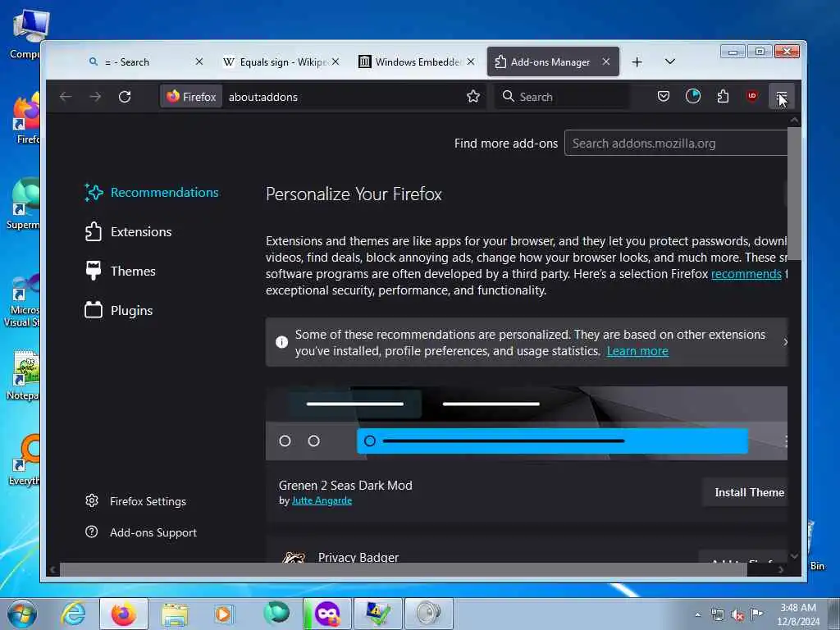Open a new tab with the plus button
The image size is (840, 630).
637,62
